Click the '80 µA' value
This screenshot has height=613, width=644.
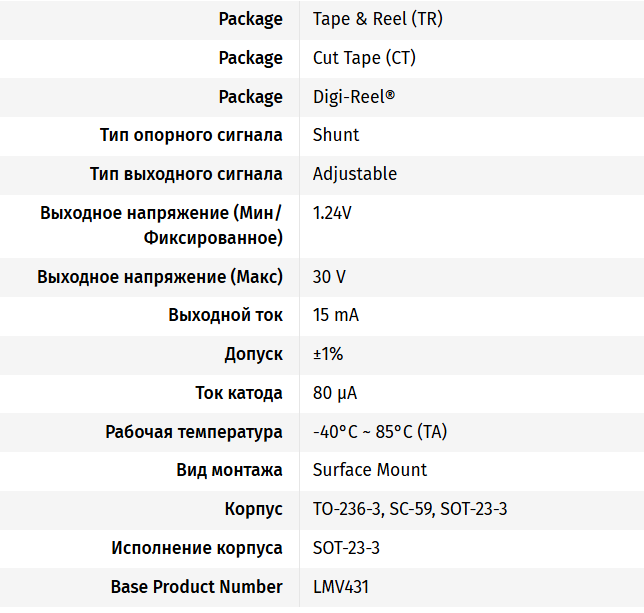tap(336, 393)
